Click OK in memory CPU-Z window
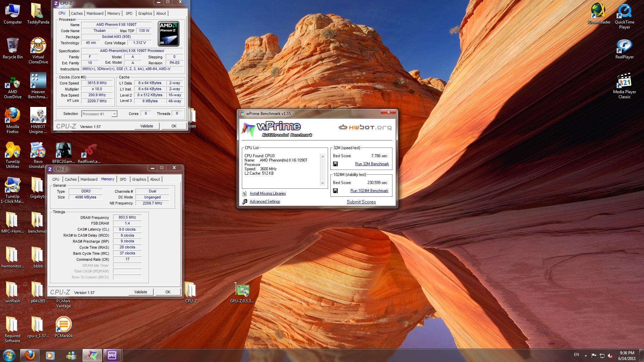 click(168, 292)
